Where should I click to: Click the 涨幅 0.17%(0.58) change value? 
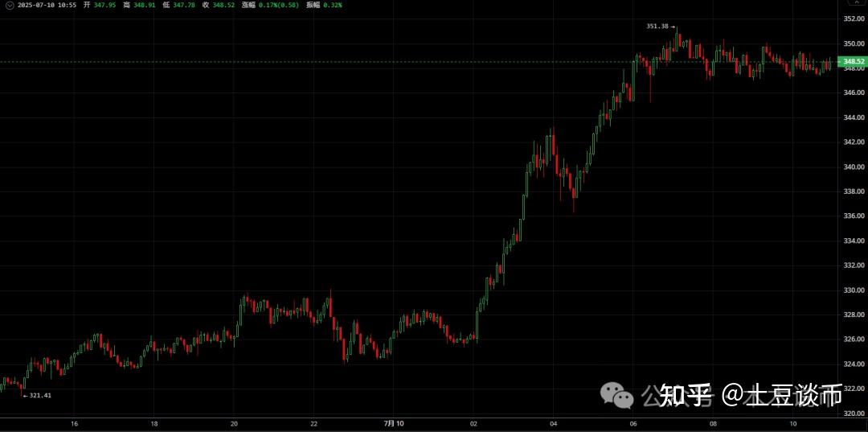(x=271, y=5)
